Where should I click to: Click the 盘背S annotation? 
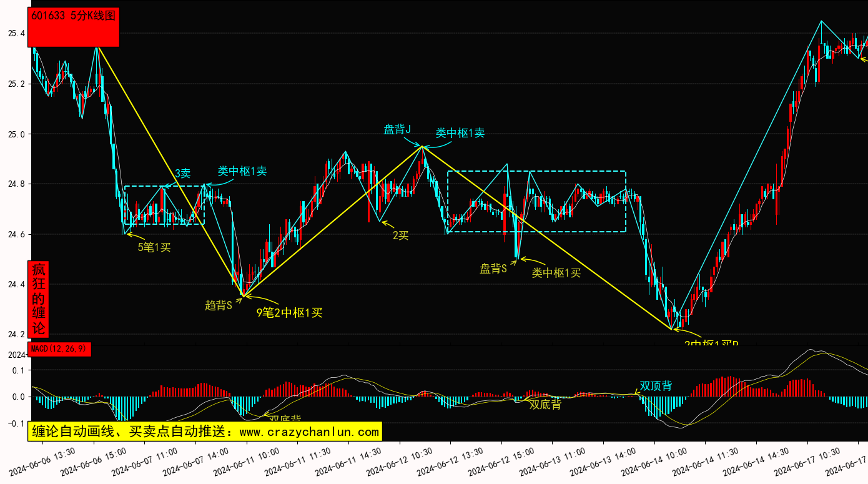493,269
